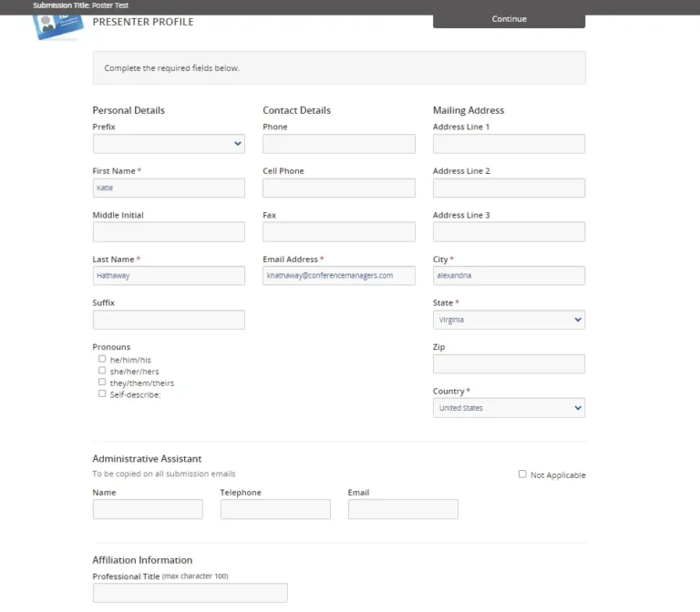
Task: Focus the Zip code input field
Action: 509,364
